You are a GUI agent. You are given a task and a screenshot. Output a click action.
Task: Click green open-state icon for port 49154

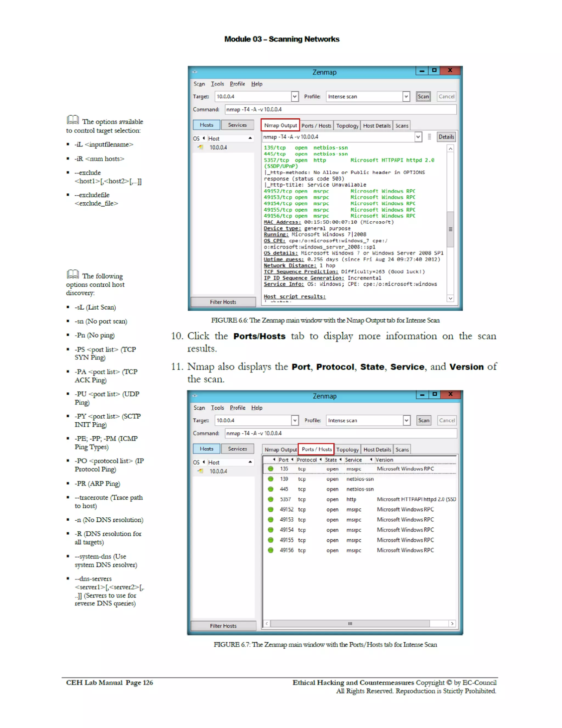click(x=271, y=530)
